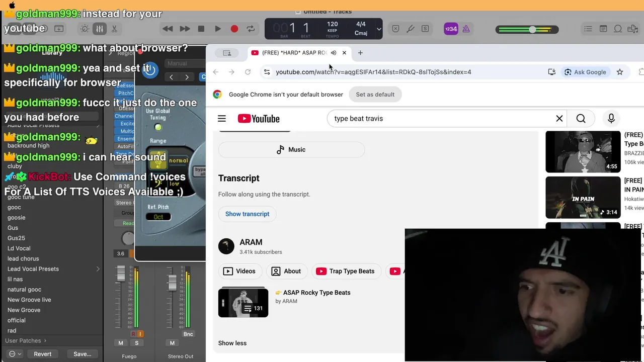
Task: Adjust the Fuego volume fader
Action: coord(121,274)
